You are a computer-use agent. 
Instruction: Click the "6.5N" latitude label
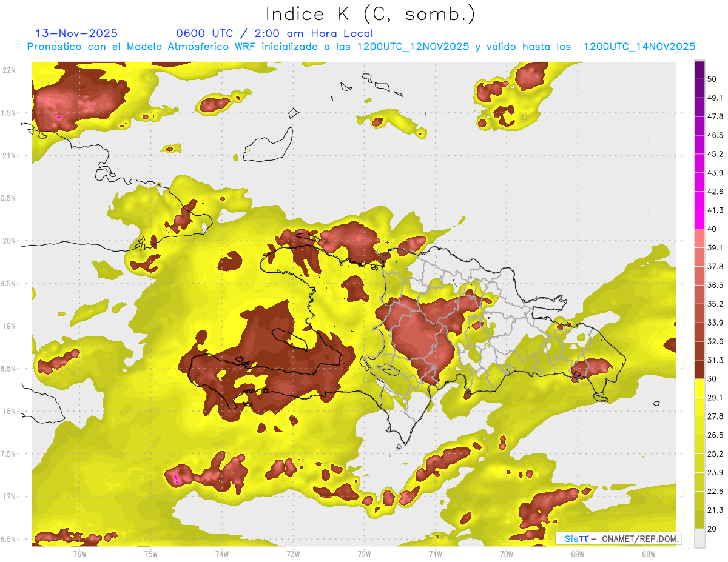[8, 539]
